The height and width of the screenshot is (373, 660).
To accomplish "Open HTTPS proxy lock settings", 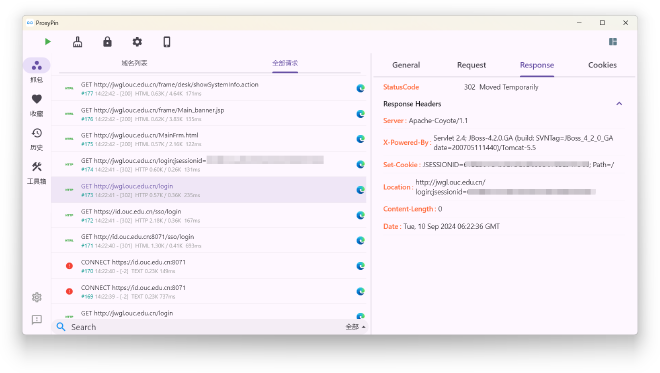I will tap(107, 42).
